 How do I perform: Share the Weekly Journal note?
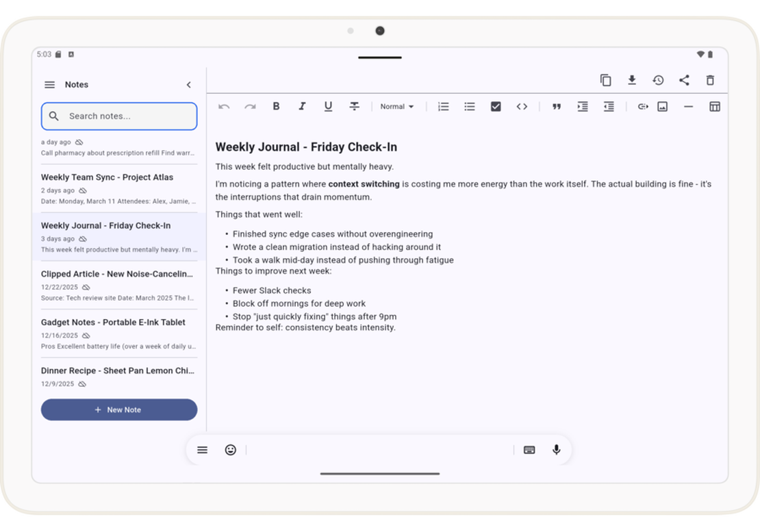point(684,80)
